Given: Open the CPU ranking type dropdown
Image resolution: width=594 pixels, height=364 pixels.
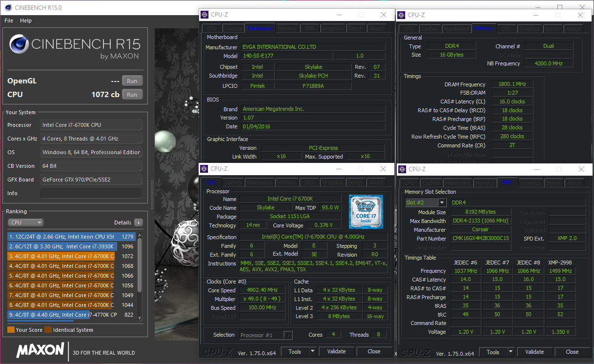Looking at the screenshot, I should (x=26, y=222).
